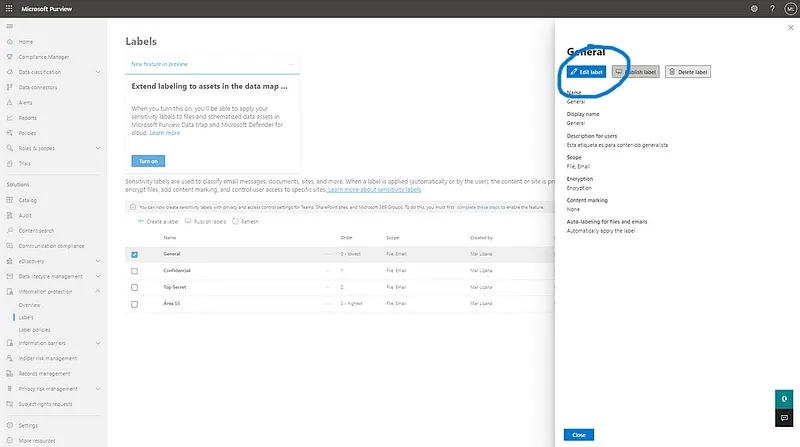Open the app launcher waffle icon
The height and width of the screenshot is (447, 800).
9,9
